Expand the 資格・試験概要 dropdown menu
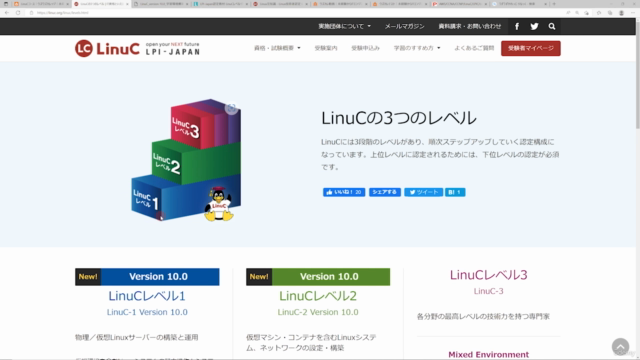 point(277,48)
